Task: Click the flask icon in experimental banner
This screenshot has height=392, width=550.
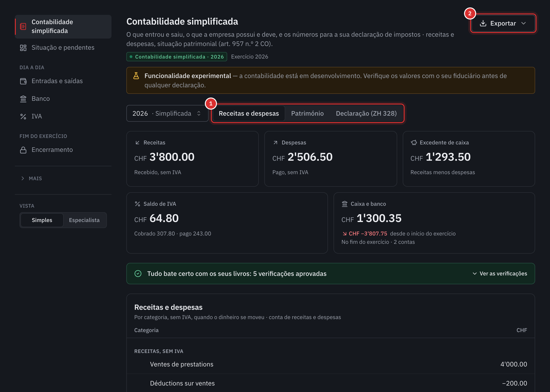Action: point(136,76)
